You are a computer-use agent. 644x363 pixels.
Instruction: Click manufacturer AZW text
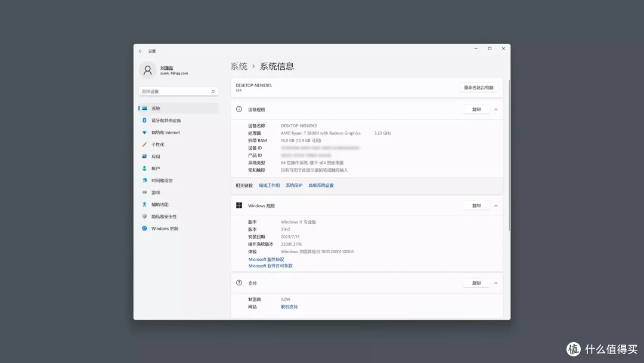point(285,299)
